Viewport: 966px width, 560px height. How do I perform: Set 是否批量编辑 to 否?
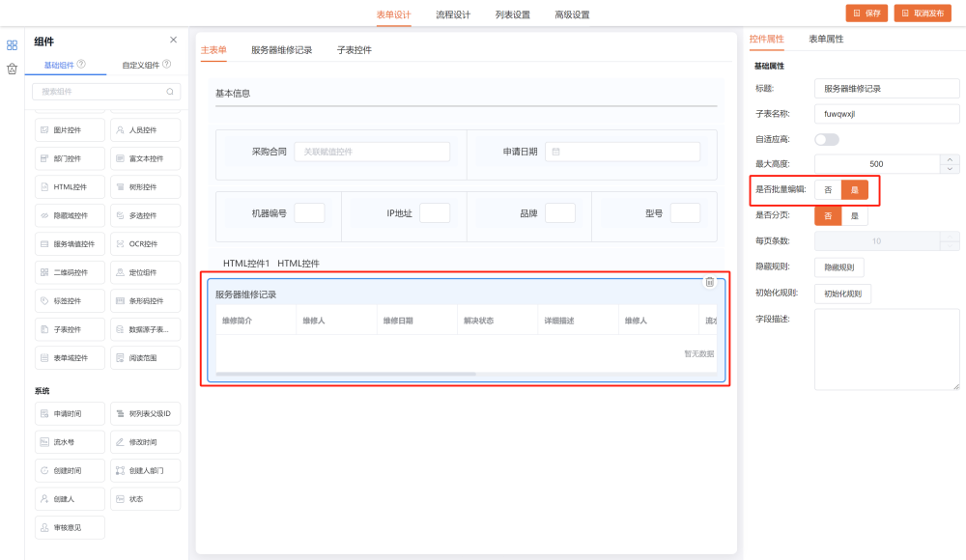[828, 190]
